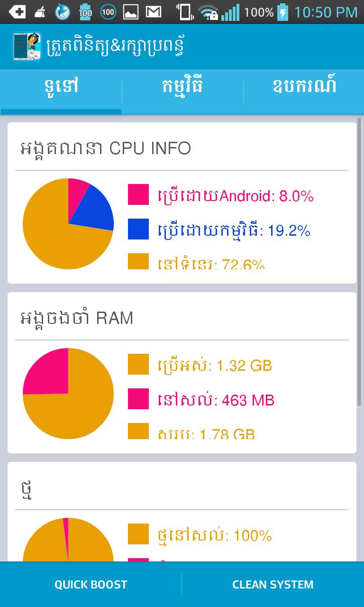364x607 pixels.
Task: Tap the app logo icon in header
Action: click(x=27, y=46)
